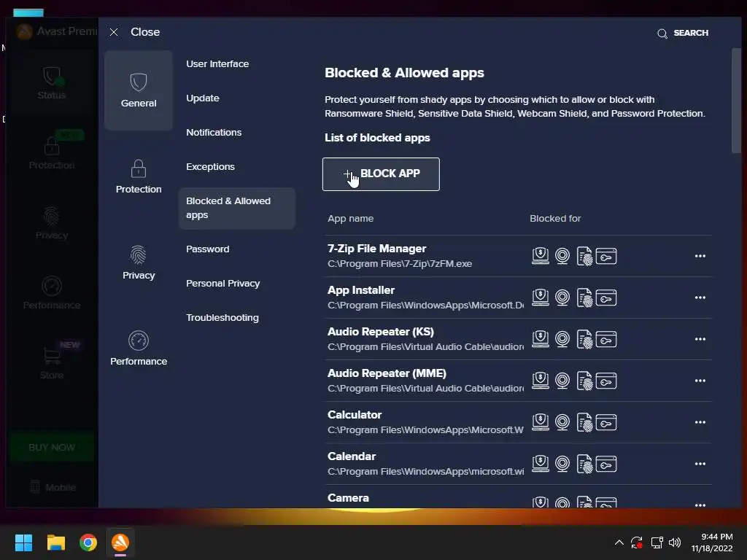Click the settings page vertical scrollbar
This screenshot has width=747, height=560.
click(735, 101)
